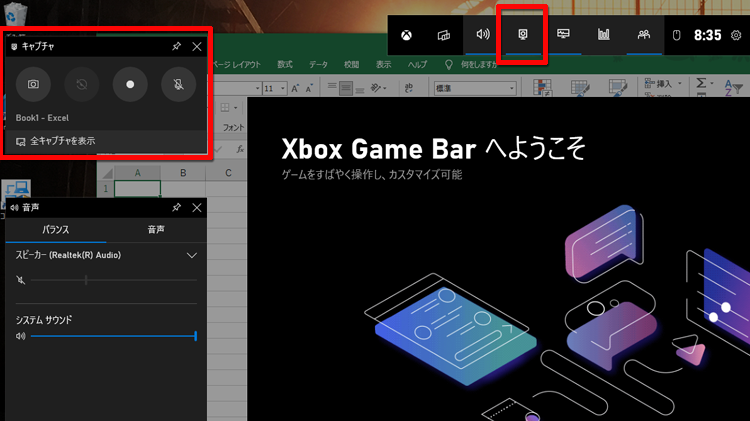Click Excel cell A1

[137, 188]
